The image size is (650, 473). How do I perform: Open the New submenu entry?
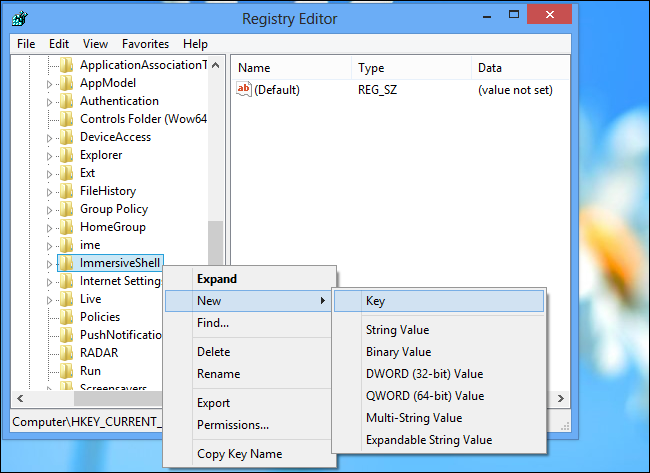pyautogui.click(x=249, y=301)
